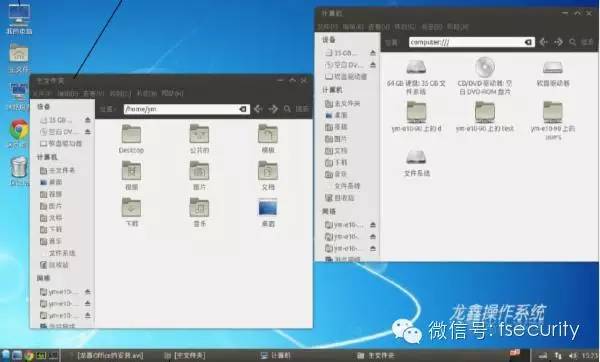Screen dimensions: 600x362
Task: Open the 查看 menu in home folder window
Action: [x=93, y=93]
